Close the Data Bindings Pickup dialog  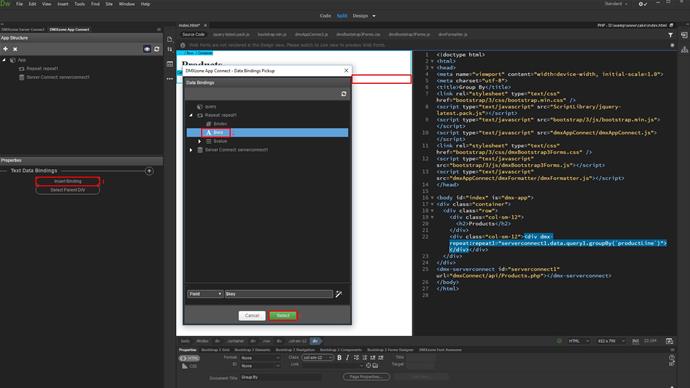(x=346, y=70)
